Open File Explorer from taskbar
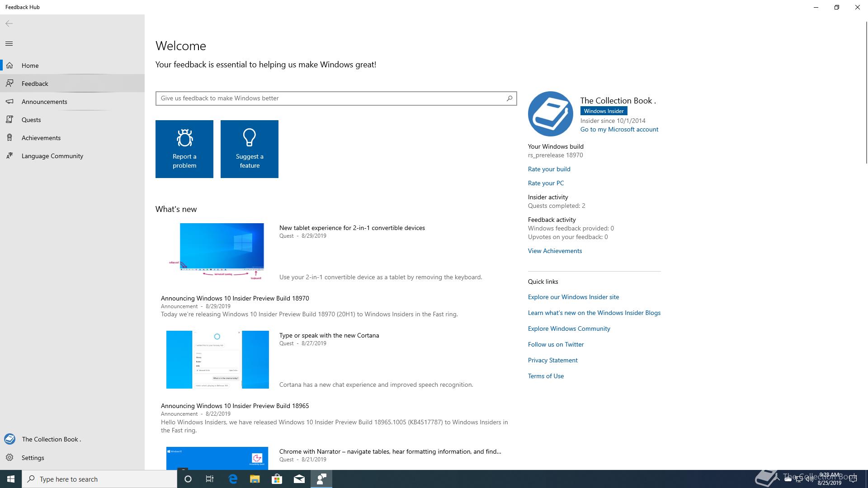Viewport: 868px width, 488px height. (255, 479)
